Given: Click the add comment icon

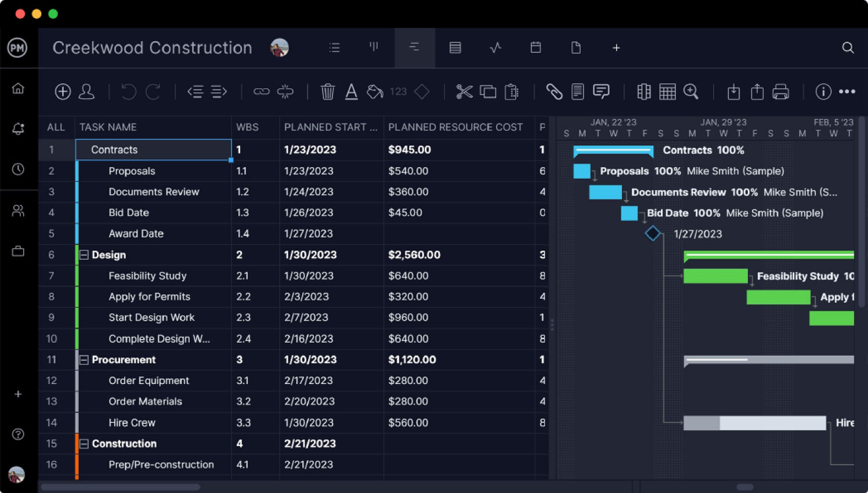Looking at the screenshot, I should tap(601, 91).
